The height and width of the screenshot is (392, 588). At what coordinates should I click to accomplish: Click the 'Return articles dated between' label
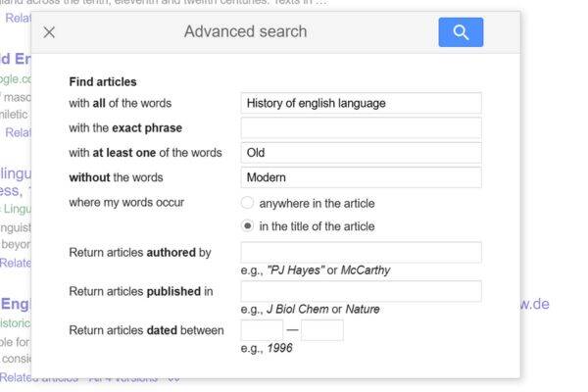(146, 330)
